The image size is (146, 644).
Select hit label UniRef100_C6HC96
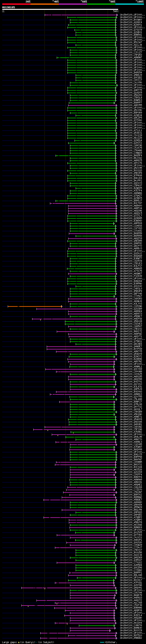pyautogui.click(x=131, y=145)
